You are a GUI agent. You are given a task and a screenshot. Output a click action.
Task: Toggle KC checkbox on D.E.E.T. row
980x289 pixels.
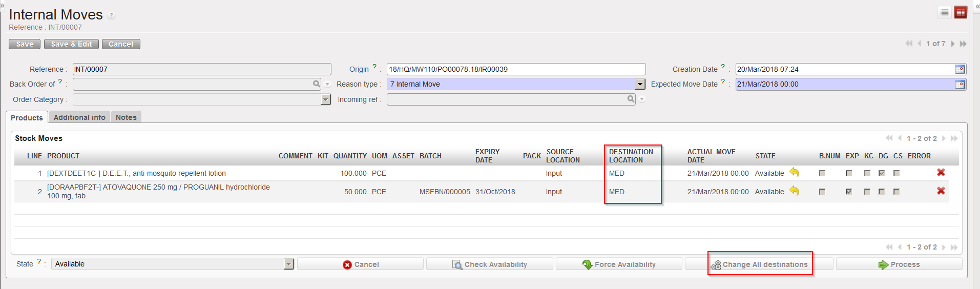867,173
